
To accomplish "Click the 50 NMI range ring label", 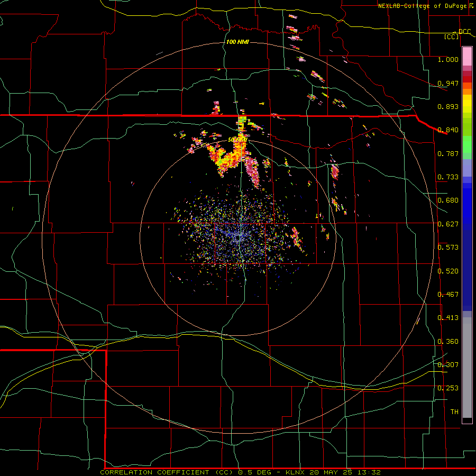I will pos(237,140).
